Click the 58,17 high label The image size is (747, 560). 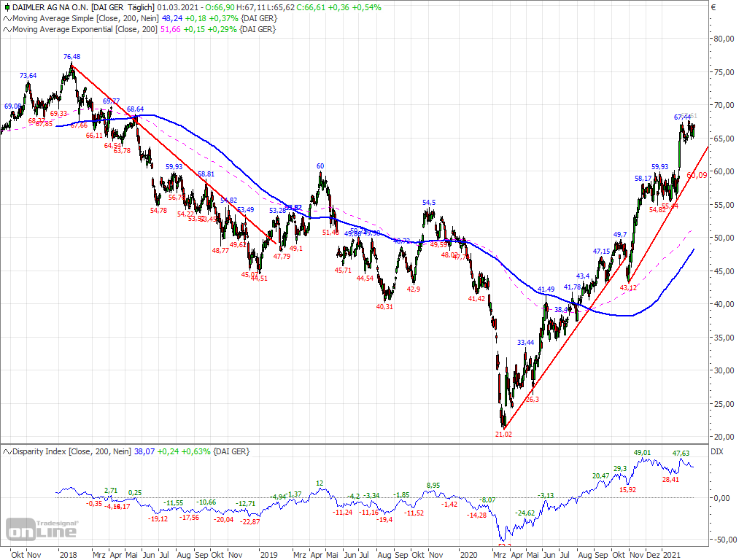(643, 179)
